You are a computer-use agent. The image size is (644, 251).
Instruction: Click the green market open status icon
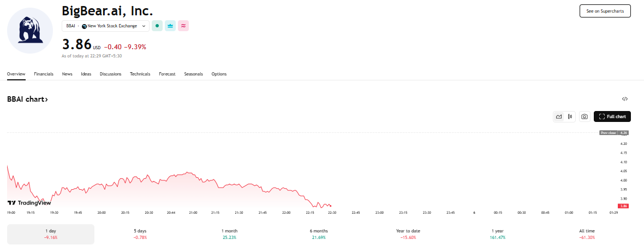click(x=157, y=26)
